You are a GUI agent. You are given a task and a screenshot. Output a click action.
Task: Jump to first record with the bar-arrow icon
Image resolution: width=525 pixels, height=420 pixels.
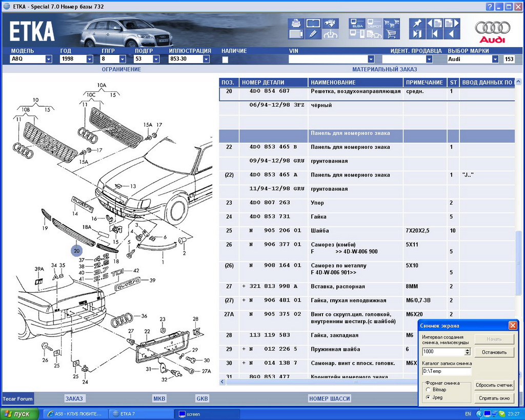pos(434,34)
